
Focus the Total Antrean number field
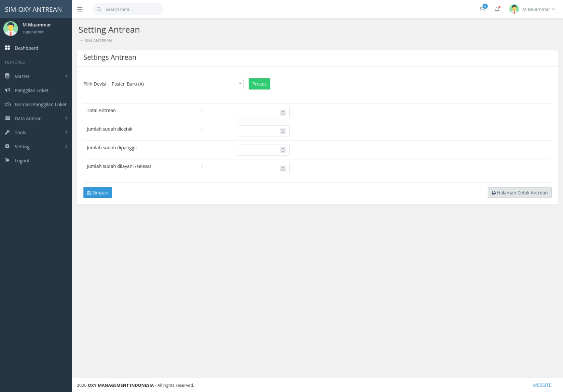pyautogui.click(x=263, y=113)
